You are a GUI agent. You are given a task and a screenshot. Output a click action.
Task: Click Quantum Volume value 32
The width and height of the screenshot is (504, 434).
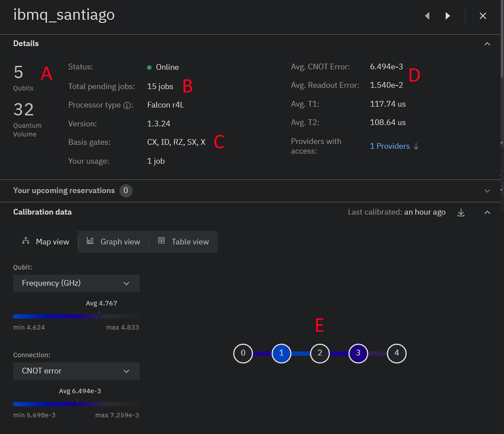(23, 110)
